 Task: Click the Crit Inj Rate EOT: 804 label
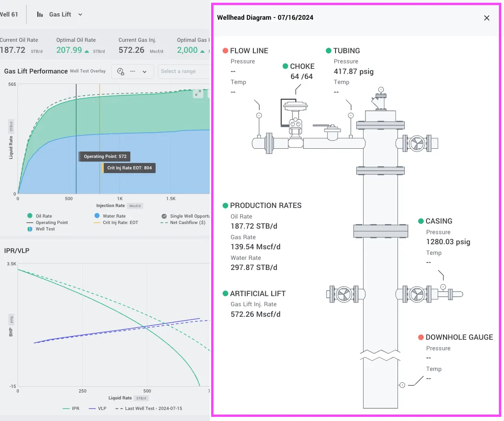pos(129,168)
